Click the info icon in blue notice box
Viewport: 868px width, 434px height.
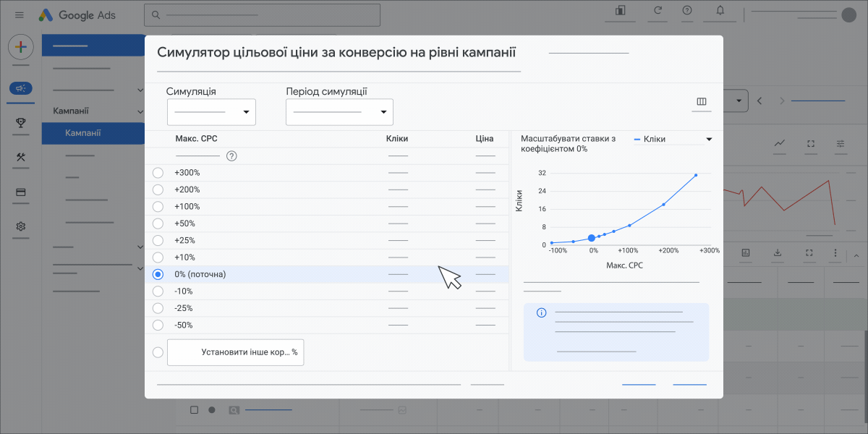541,312
